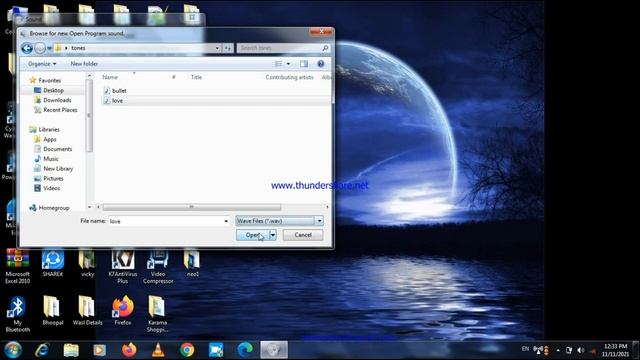Launch Firefox from the taskbar
This screenshot has width=640, height=360.
pos(129,350)
